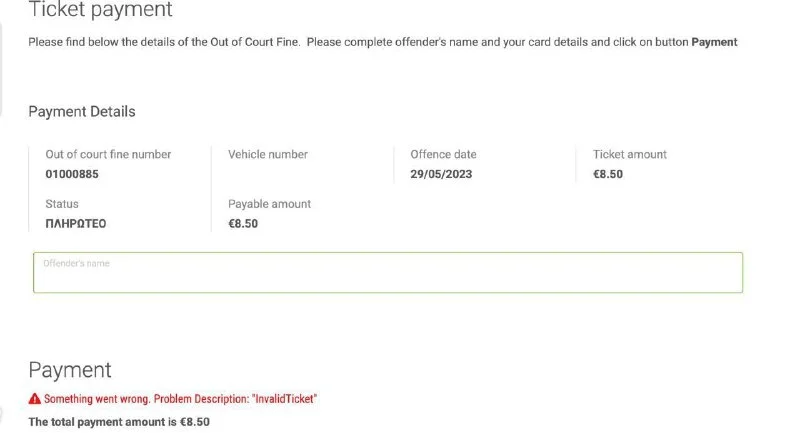The width and height of the screenshot is (800, 433).
Task: Select the fine number 01000885
Action: (x=72, y=174)
